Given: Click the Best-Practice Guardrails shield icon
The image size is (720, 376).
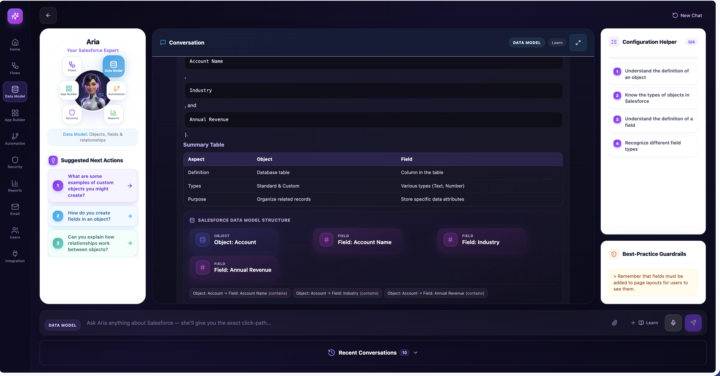Looking at the screenshot, I should (x=614, y=254).
